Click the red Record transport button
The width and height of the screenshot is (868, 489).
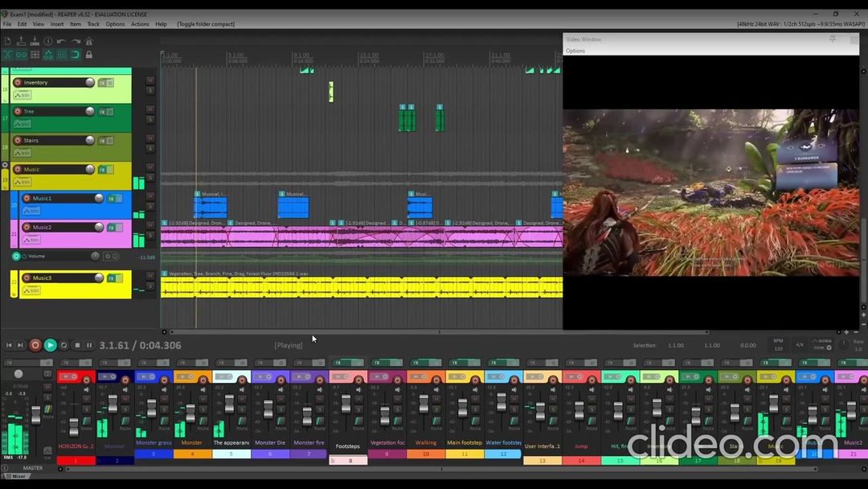(35, 345)
